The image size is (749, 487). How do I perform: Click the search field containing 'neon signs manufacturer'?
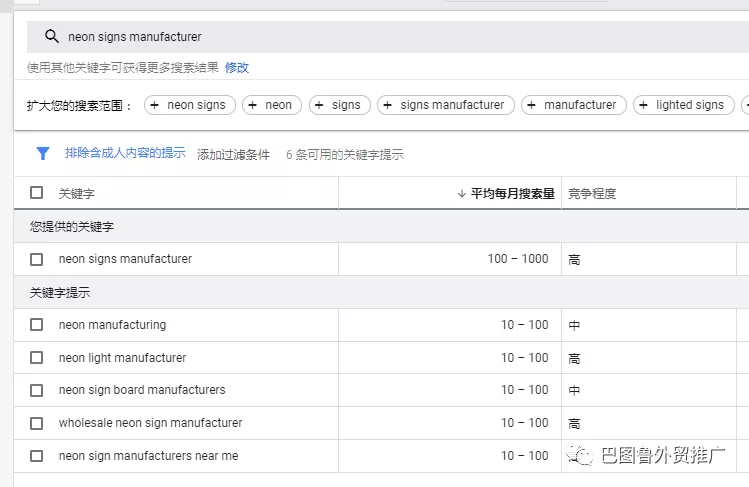pyautogui.click(x=388, y=37)
